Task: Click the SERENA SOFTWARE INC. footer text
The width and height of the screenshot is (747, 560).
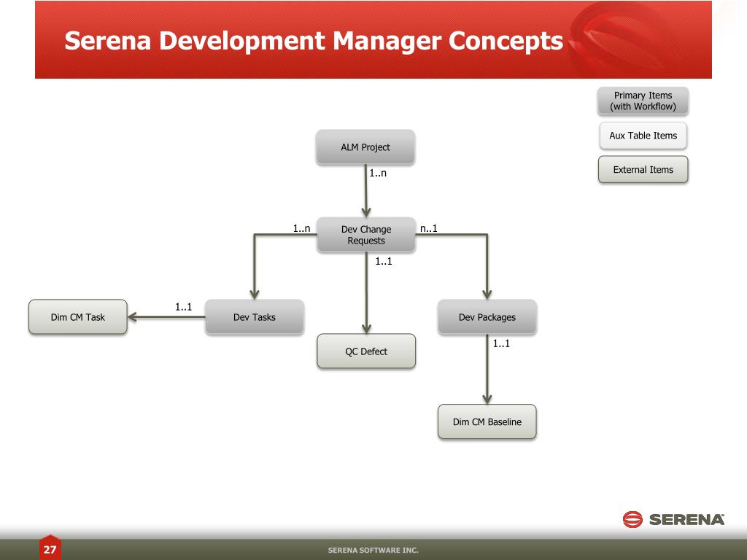Action: (x=373, y=550)
